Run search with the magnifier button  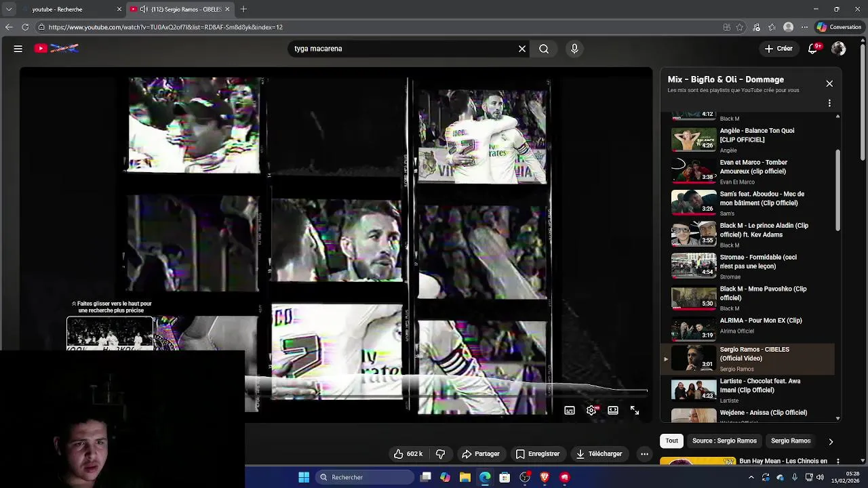point(544,49)
